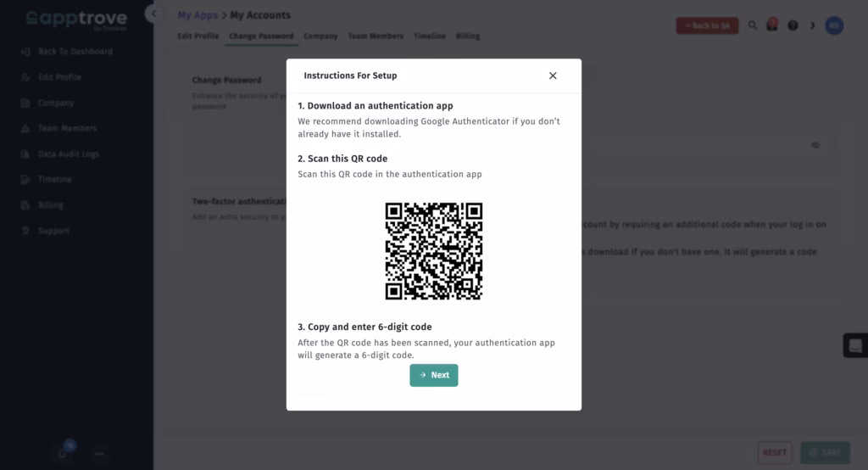
Task: Click the Data Audit Logs sidebar icon
Action: (x=25, y=154)
